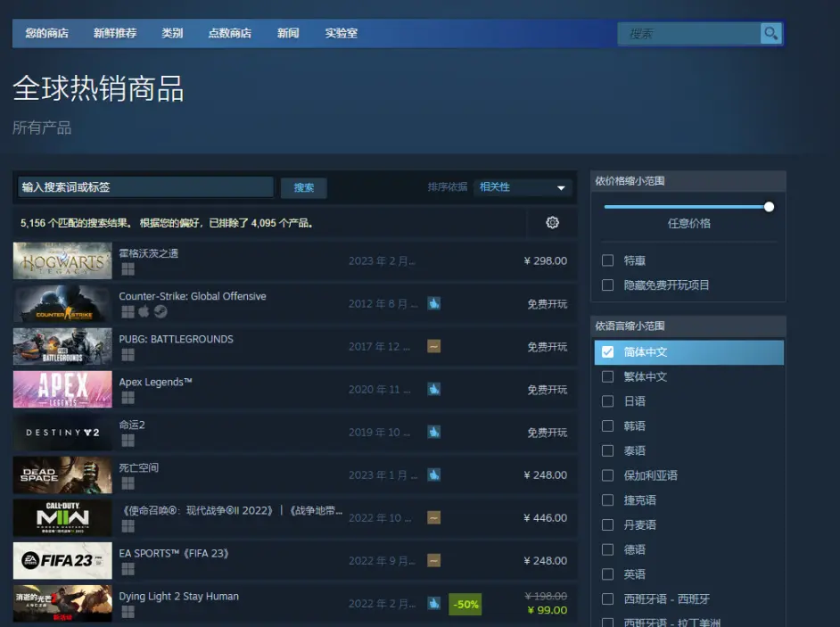Open the search preferences gear icon

click(552, 223)
